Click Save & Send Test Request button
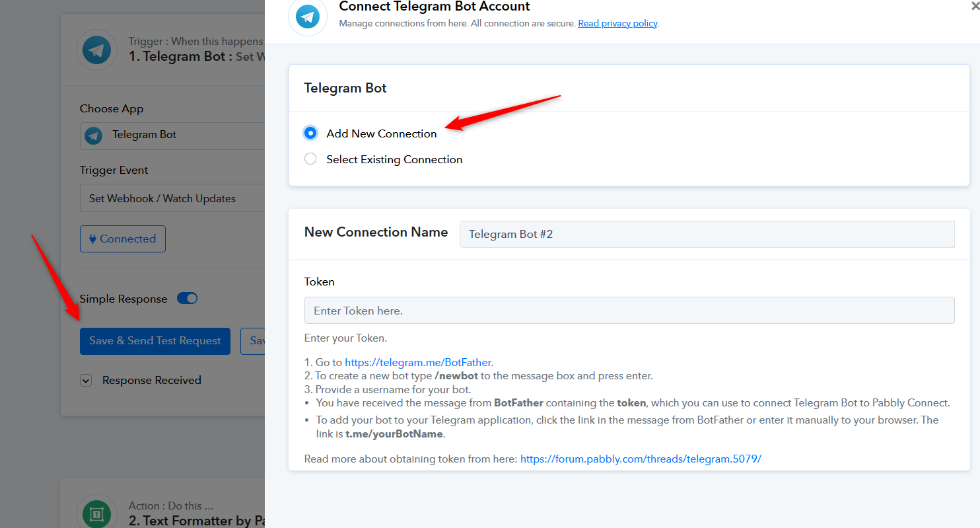Screen dimensions: 980x528 pos(155,341)
